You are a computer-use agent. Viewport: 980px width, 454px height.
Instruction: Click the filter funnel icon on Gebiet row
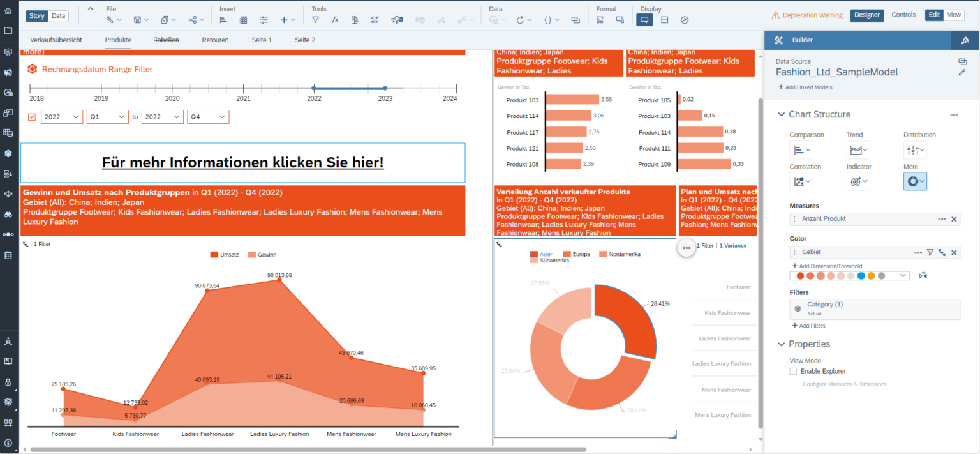click(x=930, y=253)
